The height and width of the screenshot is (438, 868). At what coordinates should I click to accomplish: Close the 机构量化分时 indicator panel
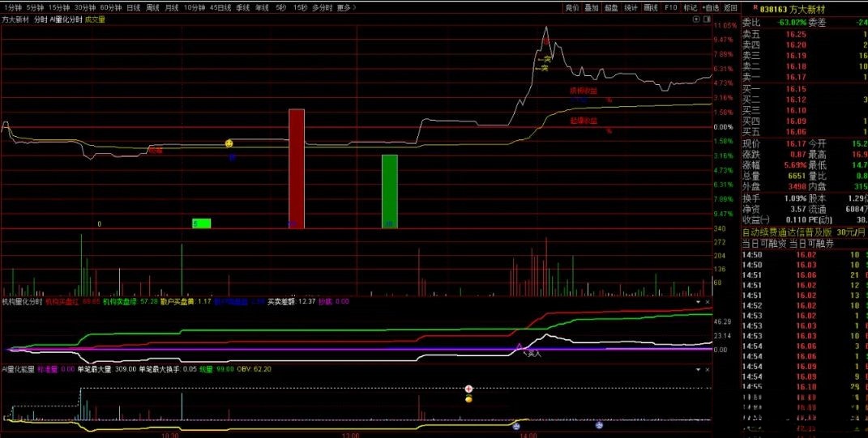coord(708,302)
